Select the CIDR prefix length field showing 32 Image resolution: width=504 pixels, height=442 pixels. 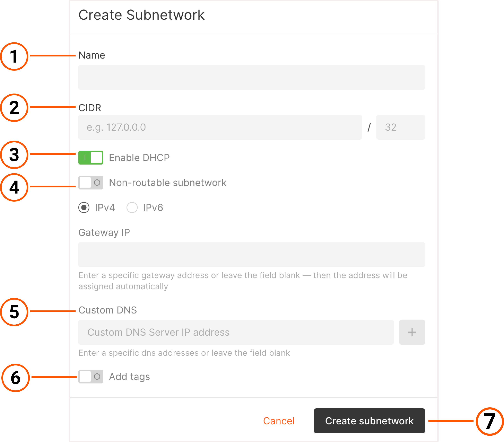point(400,127)
